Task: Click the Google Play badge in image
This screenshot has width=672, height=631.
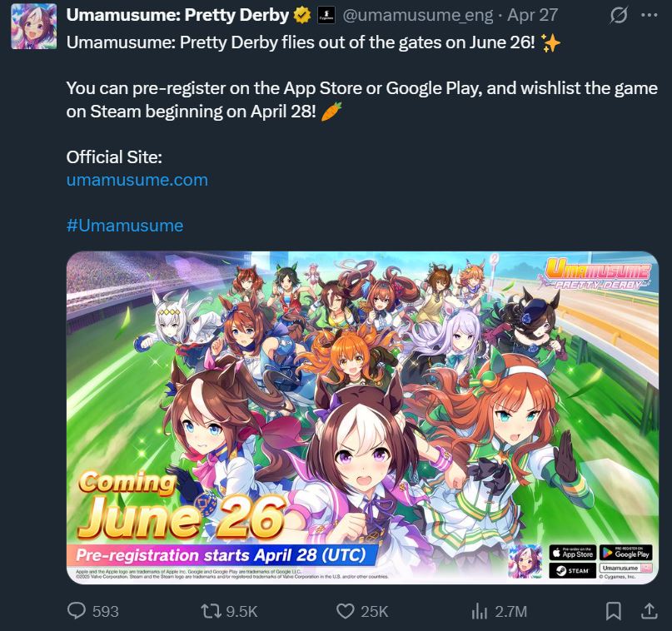Action: 625,553
